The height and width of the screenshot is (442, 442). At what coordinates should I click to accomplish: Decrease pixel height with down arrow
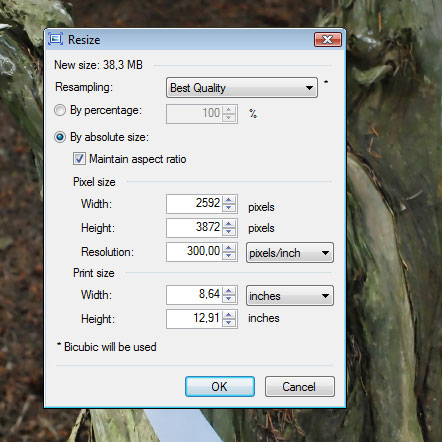(229, 232)
